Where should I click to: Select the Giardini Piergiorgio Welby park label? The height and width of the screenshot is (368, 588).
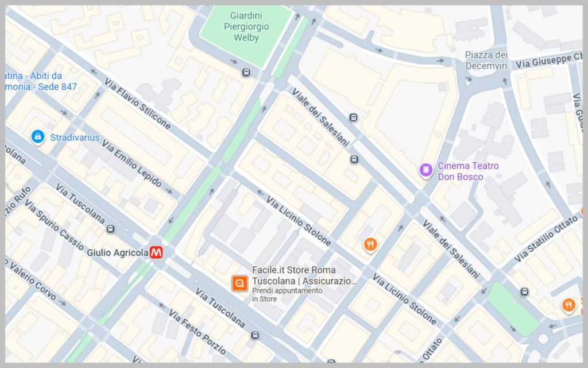pos(246,26)
